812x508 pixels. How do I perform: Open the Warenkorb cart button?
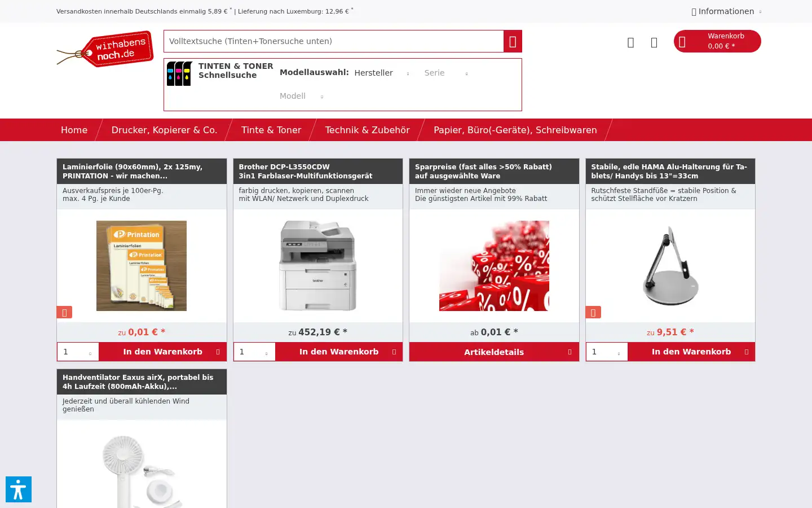717,41
